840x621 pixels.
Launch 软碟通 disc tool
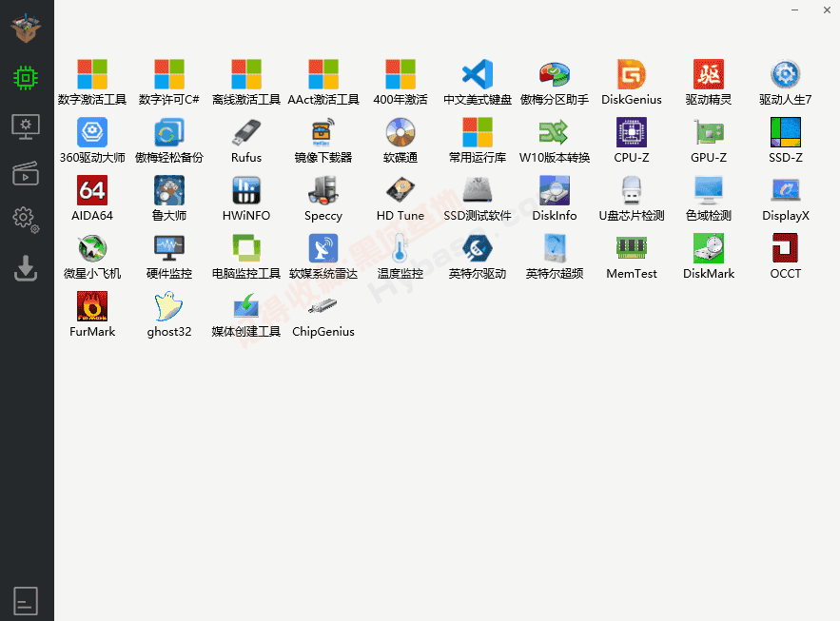[400, 140]
